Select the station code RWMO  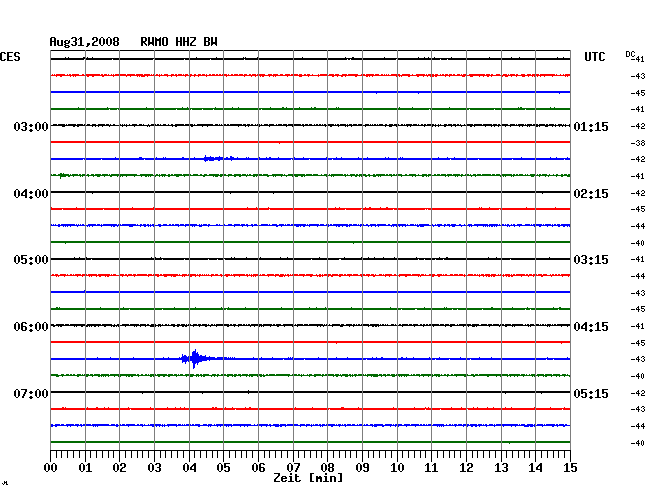[x=154, y=42]
